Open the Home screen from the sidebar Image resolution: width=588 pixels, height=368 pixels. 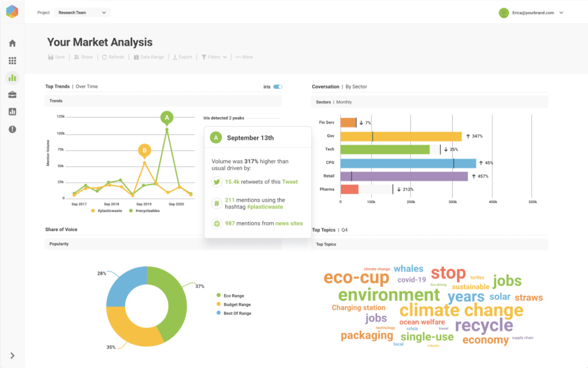click(x=12, y=43)
